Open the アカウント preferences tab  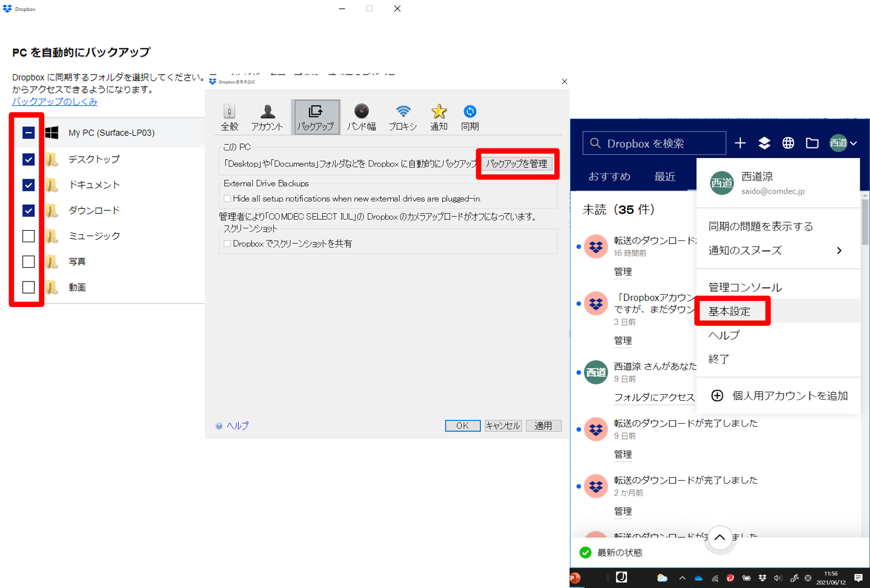point(267,117)
